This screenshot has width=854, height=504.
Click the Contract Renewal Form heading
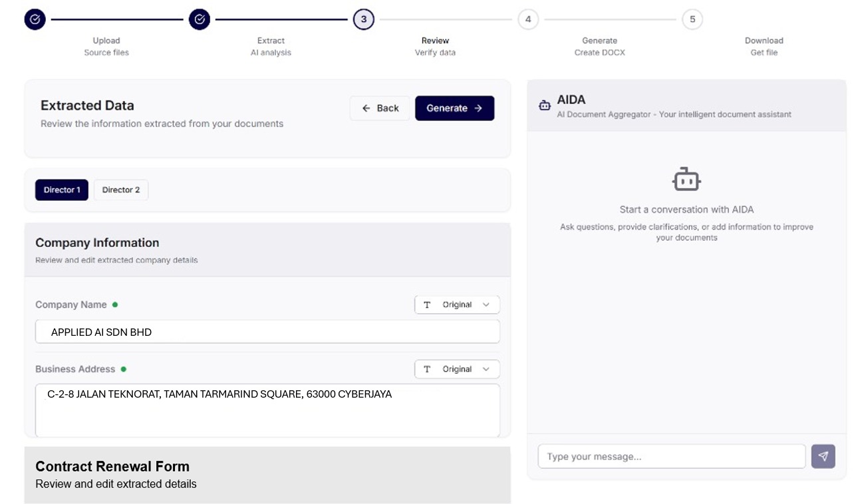coord(112,466)
